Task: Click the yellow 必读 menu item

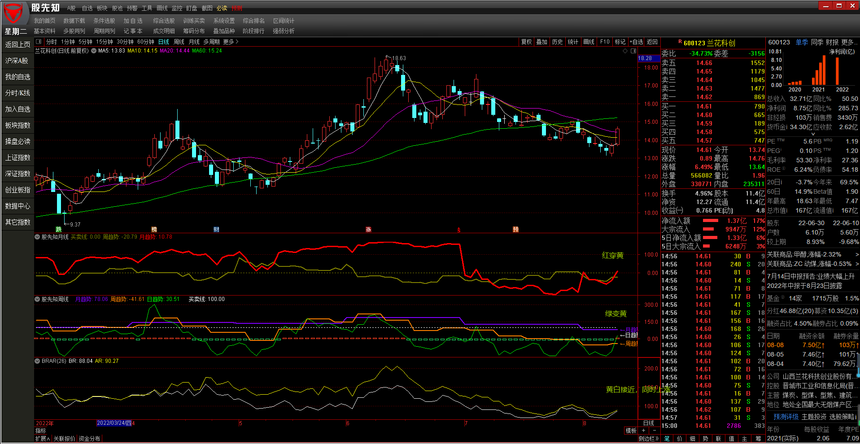Action: pyautogui.click(x=222, y=8)
